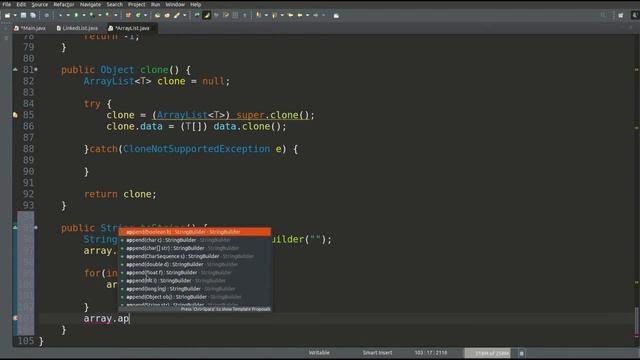
Task: Open the perspective icon at toolbar right
Action: point(621,16)
